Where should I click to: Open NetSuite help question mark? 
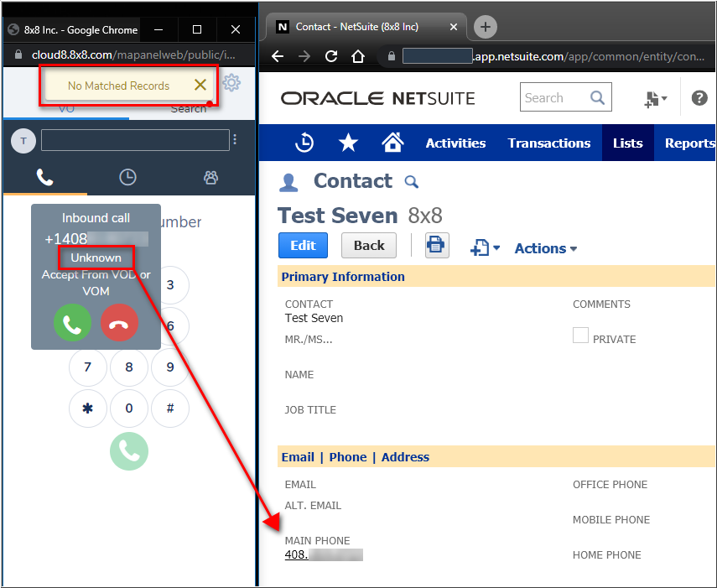coord(699,98)
